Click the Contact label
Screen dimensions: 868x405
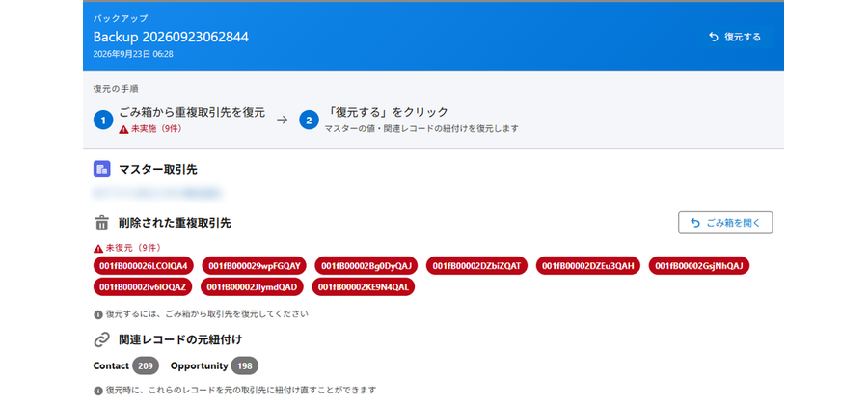pyautogui.click(x=111, y=365)
